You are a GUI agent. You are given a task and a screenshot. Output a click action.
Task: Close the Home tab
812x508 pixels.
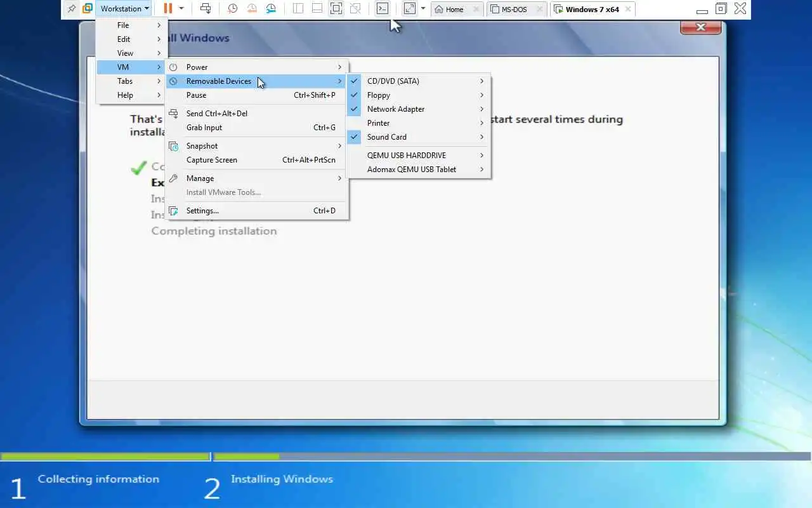tap(476, 10)
